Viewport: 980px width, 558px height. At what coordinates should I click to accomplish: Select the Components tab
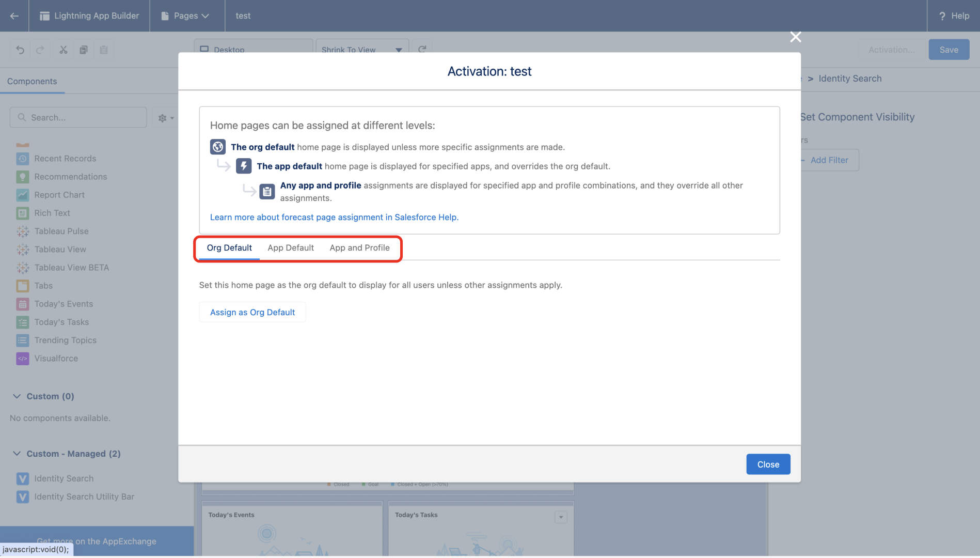(x=32, y=81)
